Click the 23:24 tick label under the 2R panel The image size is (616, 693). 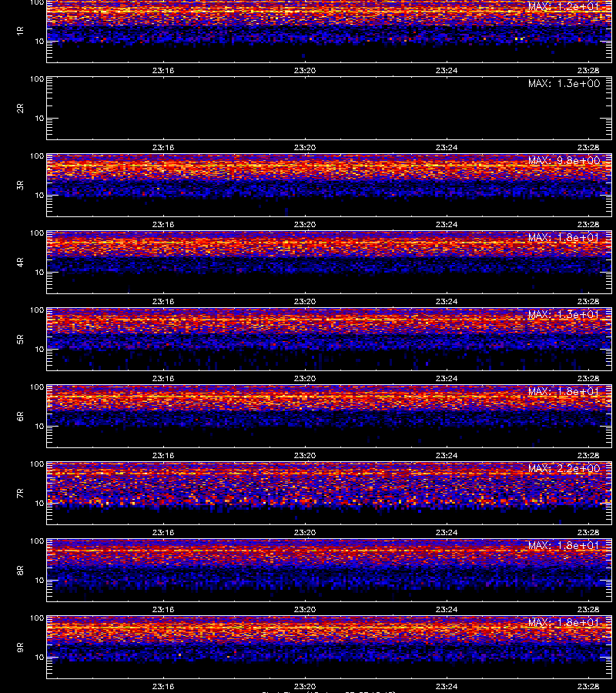447,148
